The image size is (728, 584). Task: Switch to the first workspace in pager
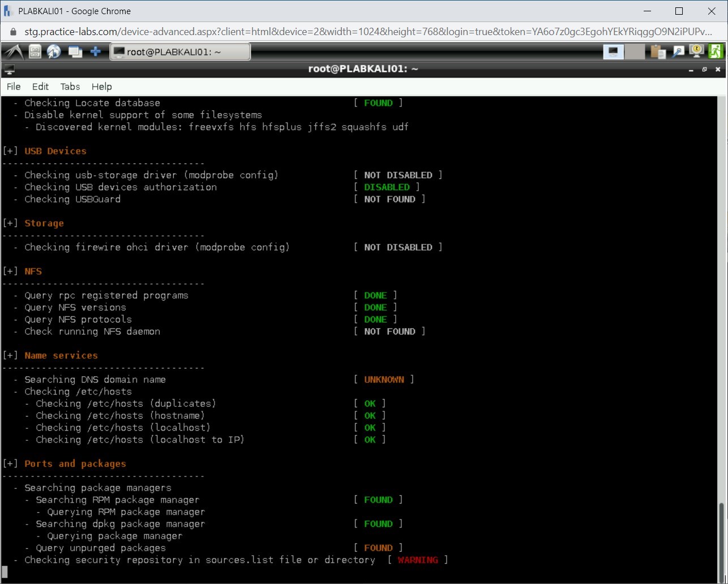coord(613,52)
